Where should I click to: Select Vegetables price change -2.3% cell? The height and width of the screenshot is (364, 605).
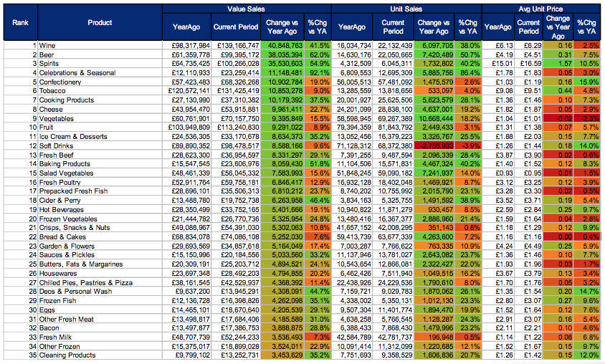(587, 119)
